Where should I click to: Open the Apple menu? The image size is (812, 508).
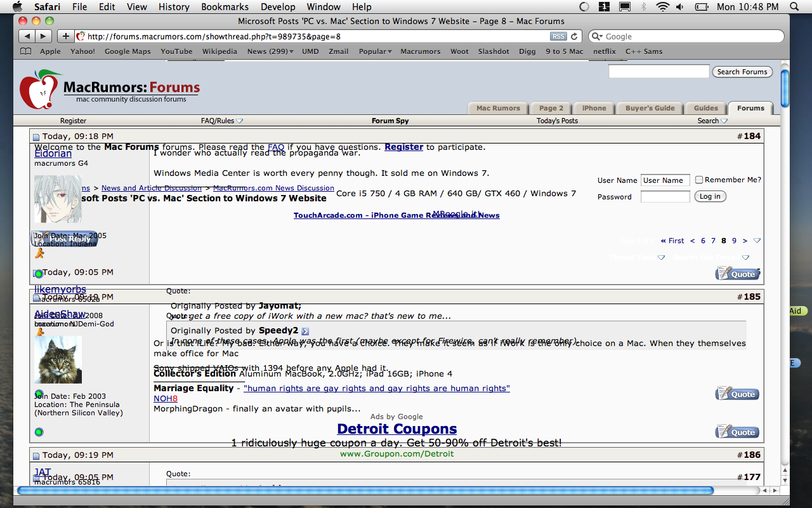pyautogui.click(x=17, y=7)
